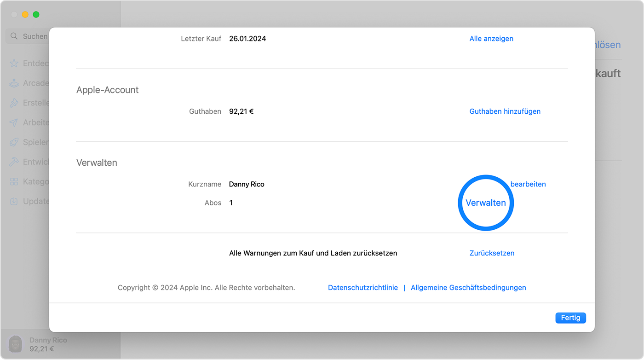Viewport: 644px width, 360px height.
Task: Click Danny Rico name in sidebar footer
Action: tap(48, 340)
